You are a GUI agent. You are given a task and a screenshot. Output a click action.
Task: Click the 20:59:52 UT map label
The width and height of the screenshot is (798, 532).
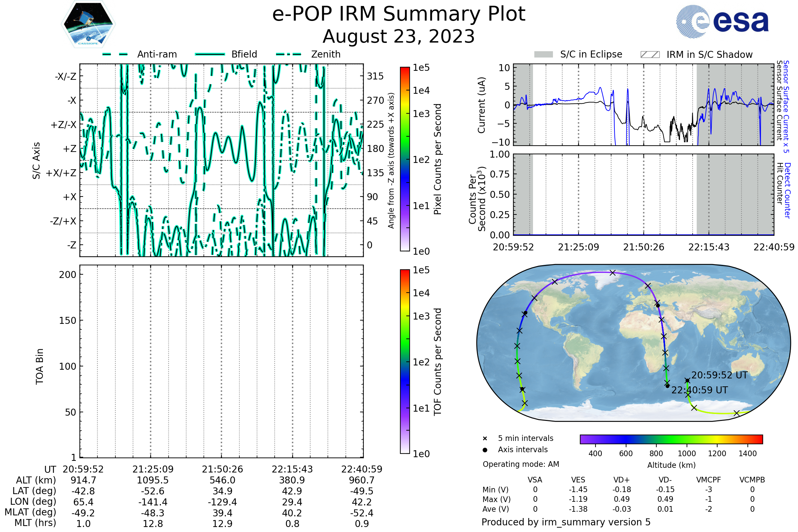click(719, 375)
